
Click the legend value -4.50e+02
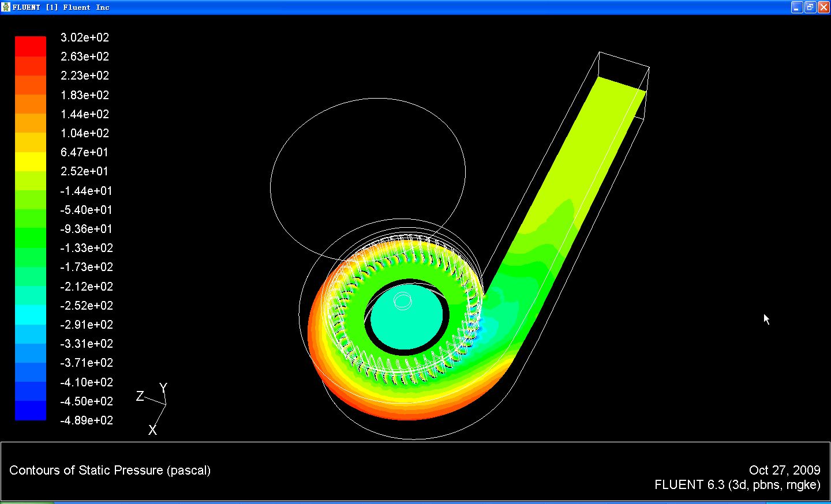[x=87, y=401]
